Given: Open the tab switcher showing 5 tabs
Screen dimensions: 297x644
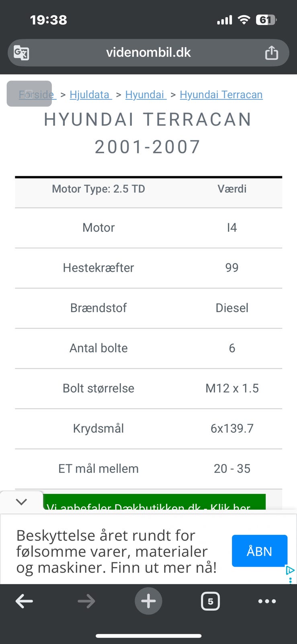Looking at the screenshot, I should point(210,601).
